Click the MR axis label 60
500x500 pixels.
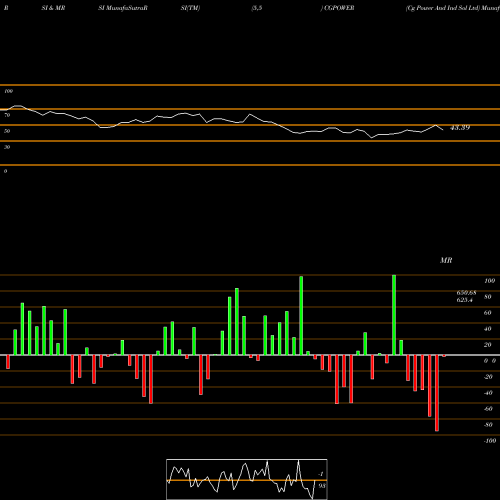488,313
